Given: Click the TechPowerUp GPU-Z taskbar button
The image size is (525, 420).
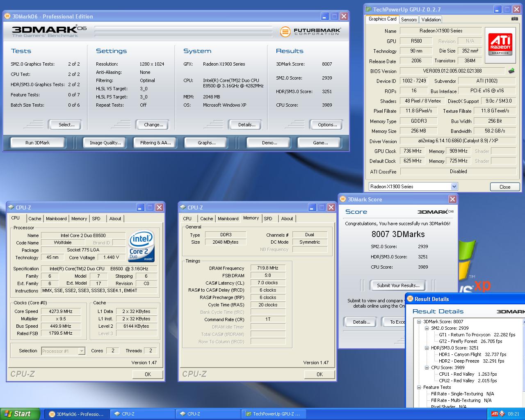Looking at the screenshot, I should 274,414.
